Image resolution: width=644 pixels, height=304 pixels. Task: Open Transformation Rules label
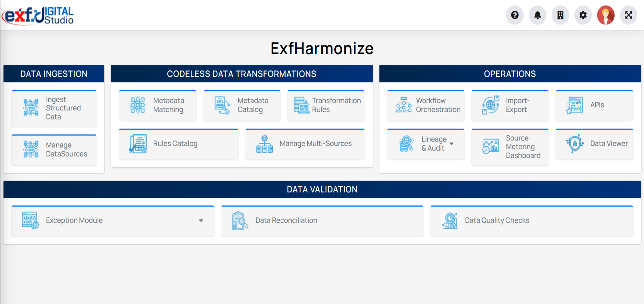tap(336, 105)
